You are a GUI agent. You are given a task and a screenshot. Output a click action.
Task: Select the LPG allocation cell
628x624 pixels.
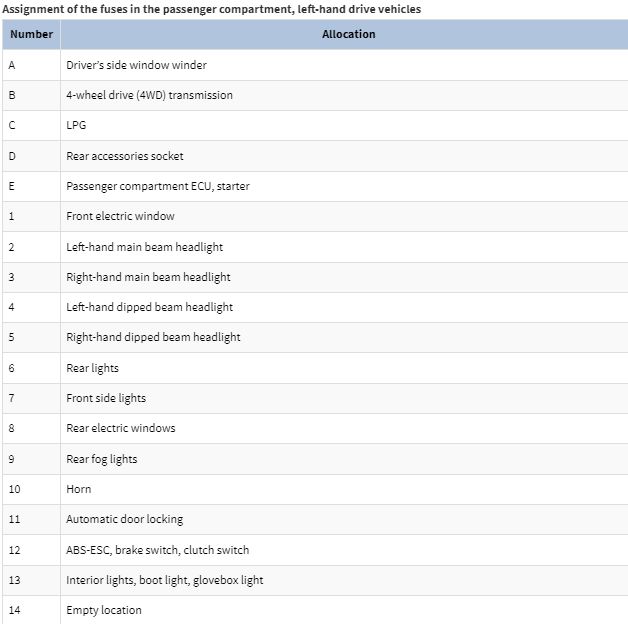point(76,126)
